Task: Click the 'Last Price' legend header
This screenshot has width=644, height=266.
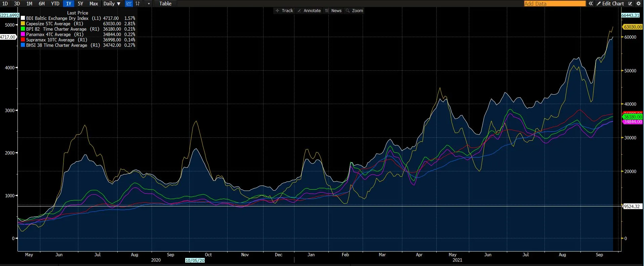Action: [78, 13]
